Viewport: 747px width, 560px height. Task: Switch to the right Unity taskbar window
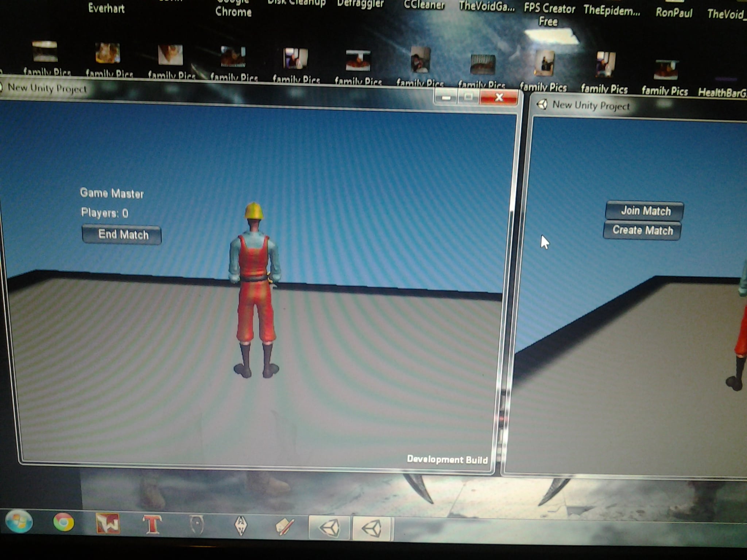(x=372, y=529)
